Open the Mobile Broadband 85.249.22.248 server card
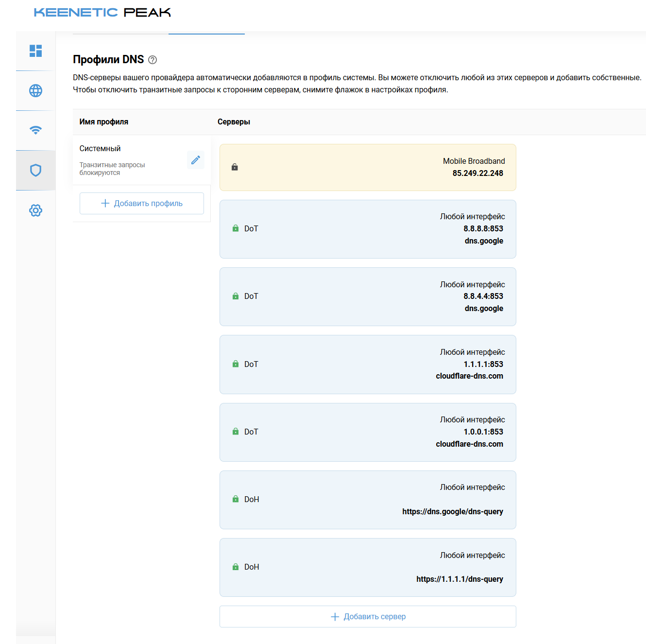Screen dimensions: 646x644 pyautogui.click(x=368, y=167)
